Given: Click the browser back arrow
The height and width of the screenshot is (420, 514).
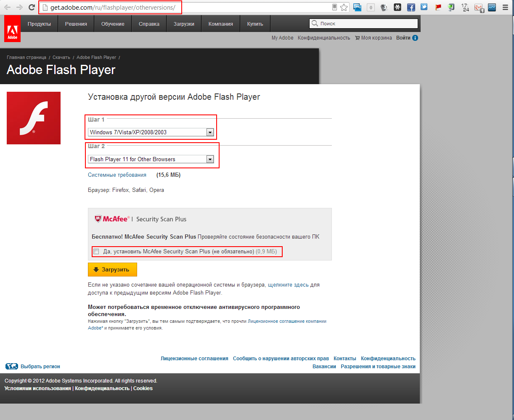Looking at the screenshot, I should coord(7,7).
